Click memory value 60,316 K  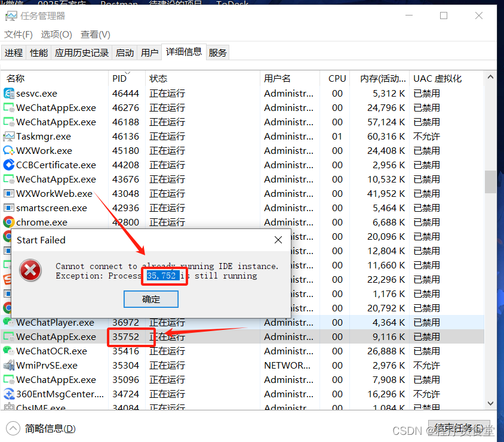(x=386, y=137)
